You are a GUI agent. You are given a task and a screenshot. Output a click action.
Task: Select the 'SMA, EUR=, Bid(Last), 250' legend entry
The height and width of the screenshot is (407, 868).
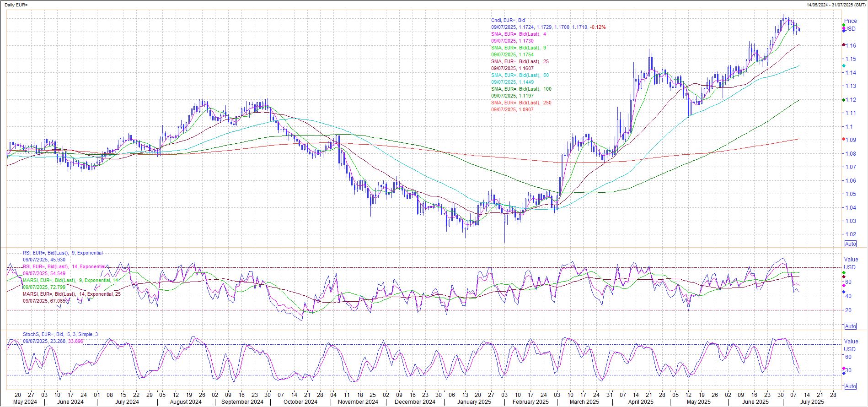tap(521, 103)
